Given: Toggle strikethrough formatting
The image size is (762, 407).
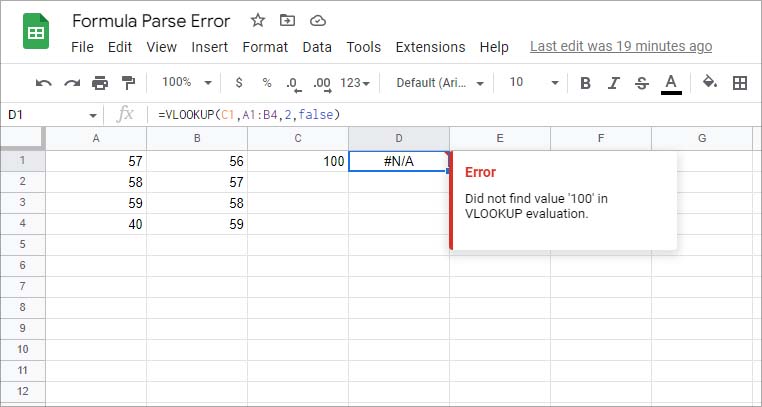Looking at the screenshot, I should (642, 83).
